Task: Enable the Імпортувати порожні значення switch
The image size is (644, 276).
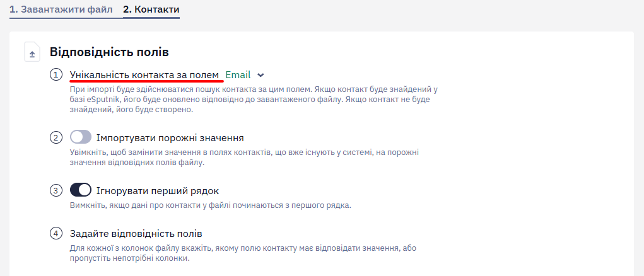Action: click(x=81, y=137)
